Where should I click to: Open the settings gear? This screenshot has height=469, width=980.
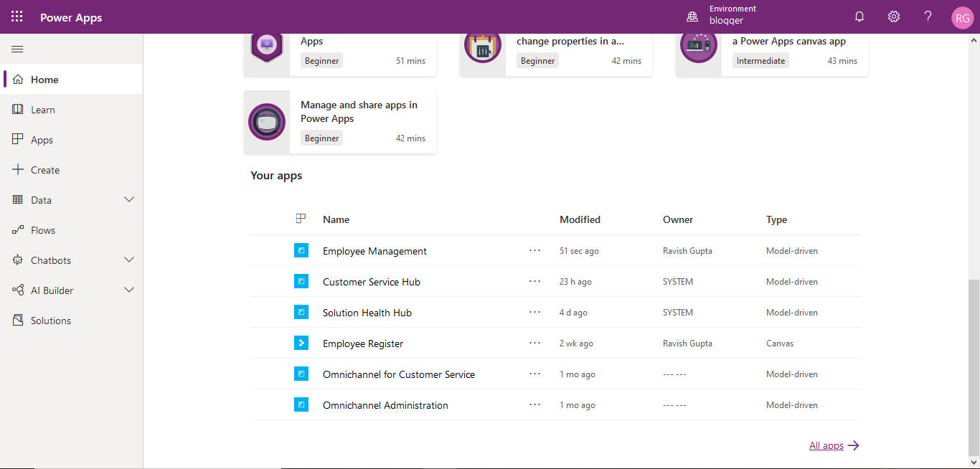894,16
